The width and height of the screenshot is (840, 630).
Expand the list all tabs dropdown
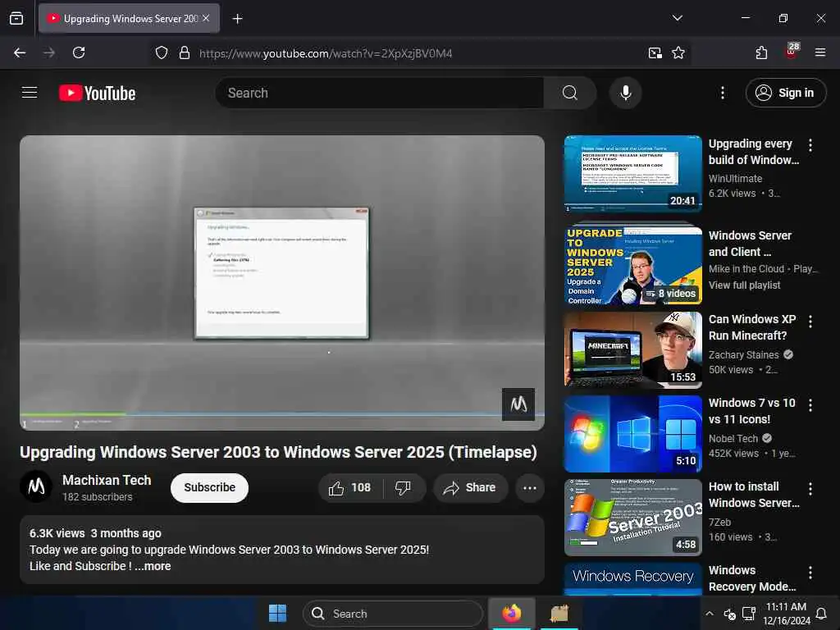click(677, 18)
